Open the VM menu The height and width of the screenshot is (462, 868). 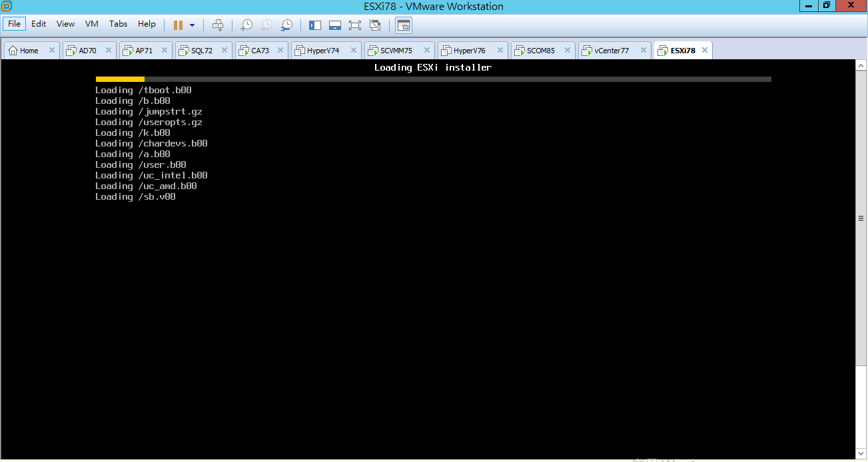tap(92, 24)
